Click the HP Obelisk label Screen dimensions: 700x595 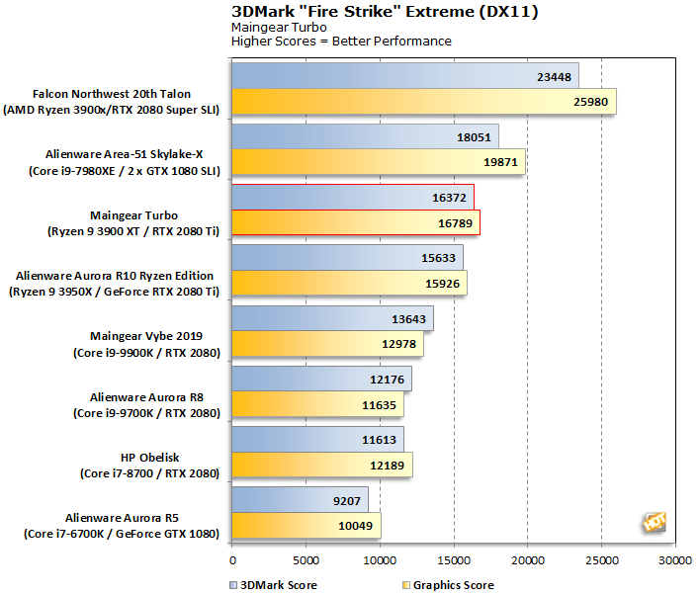pos(149,466)
